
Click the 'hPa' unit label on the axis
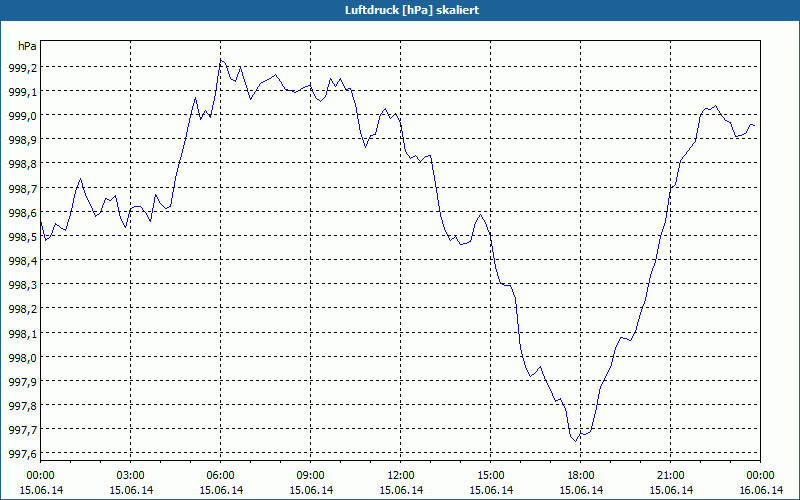coord(27,46)
